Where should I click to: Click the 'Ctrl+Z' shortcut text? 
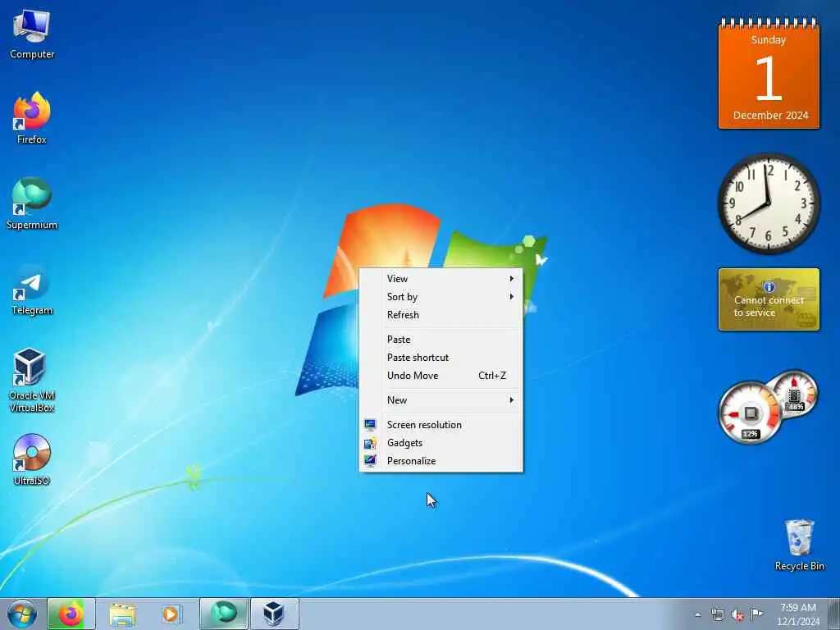coord(492,376)
